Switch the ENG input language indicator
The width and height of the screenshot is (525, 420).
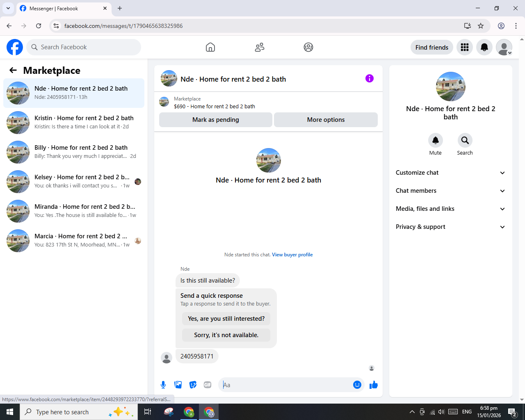467,412
